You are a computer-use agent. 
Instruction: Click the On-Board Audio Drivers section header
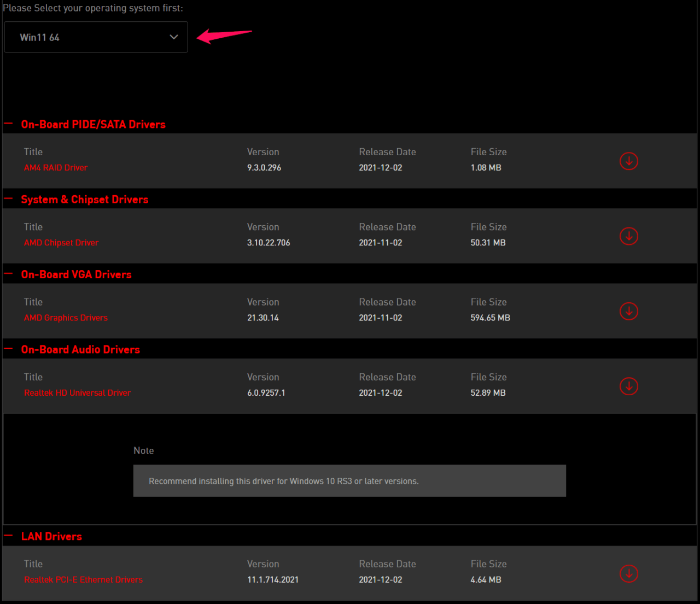pyautogui.click(x=80, y=349)
